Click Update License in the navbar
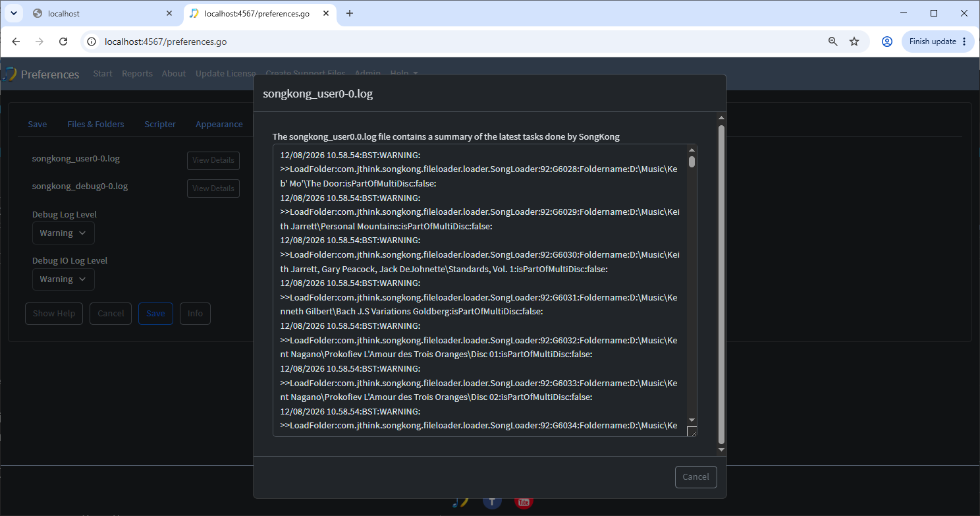Image resolution: width=980 pixels, height=516 pixels. point(226,74)
